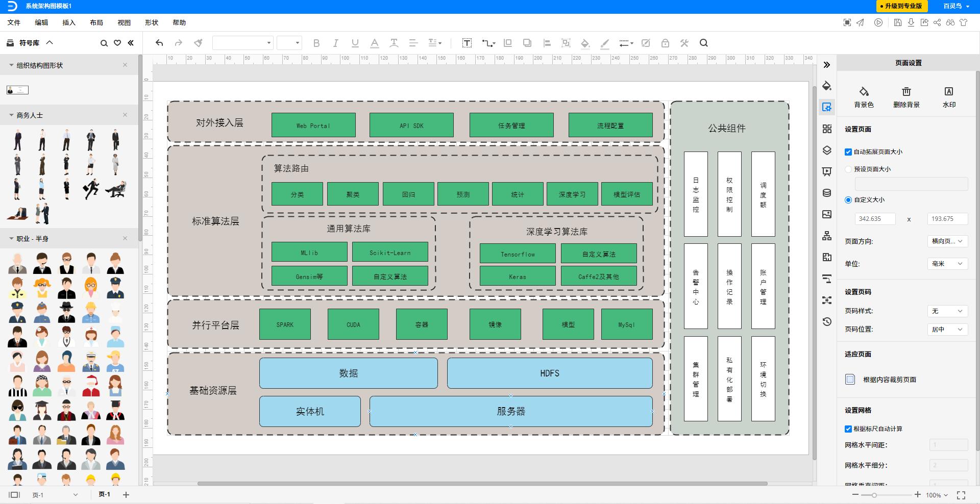Click the undo arrow in toolbar
The image size is (980, 504).
coord(159,43)
